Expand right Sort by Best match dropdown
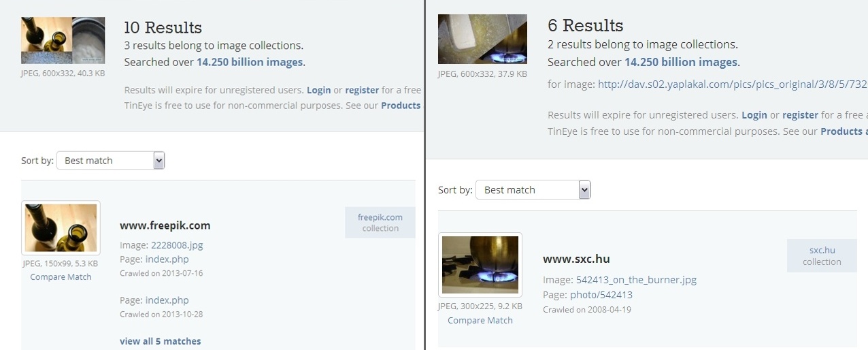 [x=533, y=190]
